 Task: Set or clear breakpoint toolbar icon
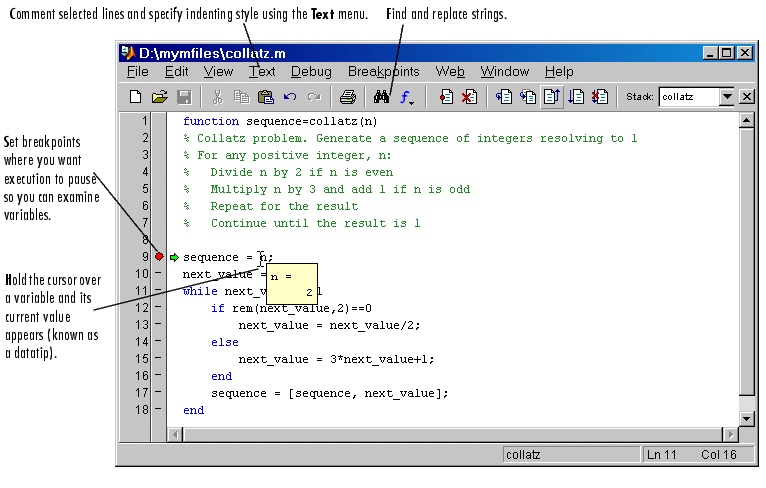tap(446, 97)
